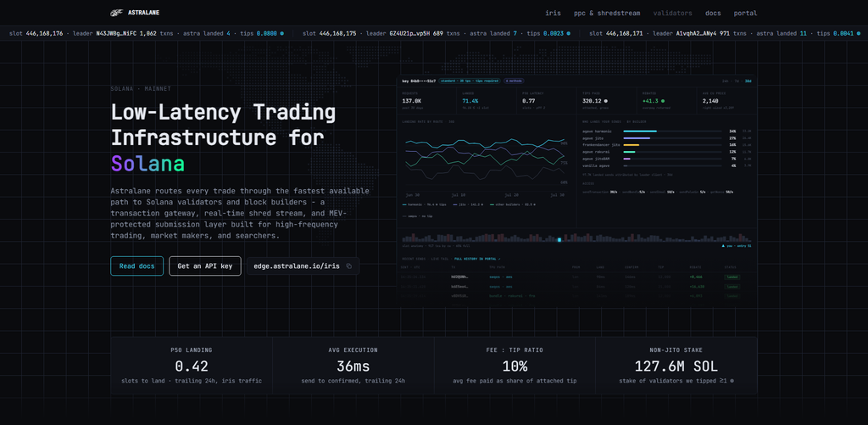The image size is (868, 425).
Task: Click info dot beside validators we tipped
Action: [732, 381]
